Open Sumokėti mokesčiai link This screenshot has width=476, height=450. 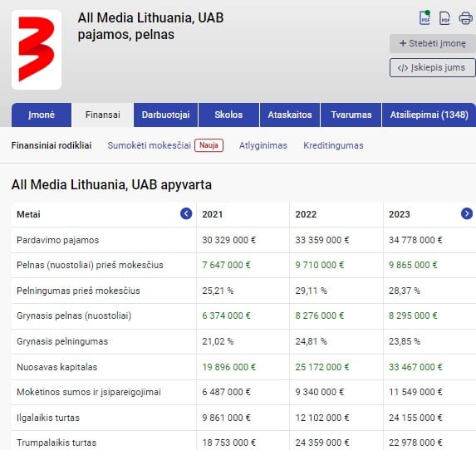(x=149, y=145)
